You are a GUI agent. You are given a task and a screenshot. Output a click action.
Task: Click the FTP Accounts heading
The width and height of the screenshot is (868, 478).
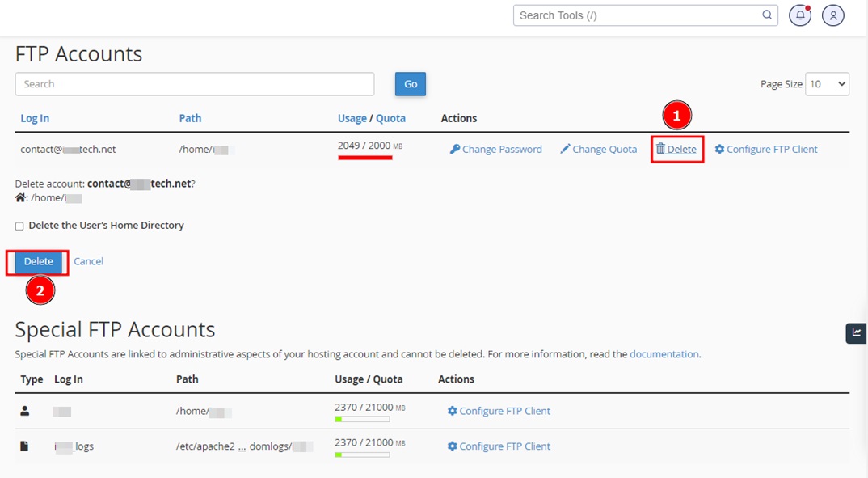78,54
